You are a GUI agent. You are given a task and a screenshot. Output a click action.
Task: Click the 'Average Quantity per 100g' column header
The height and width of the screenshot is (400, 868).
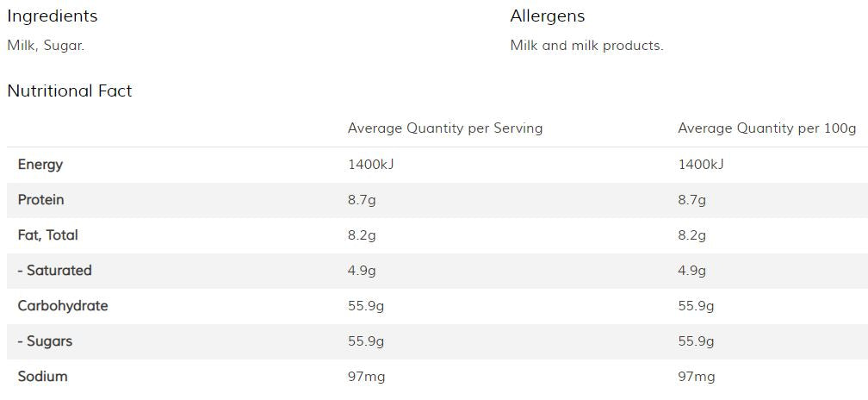[766, 128]
